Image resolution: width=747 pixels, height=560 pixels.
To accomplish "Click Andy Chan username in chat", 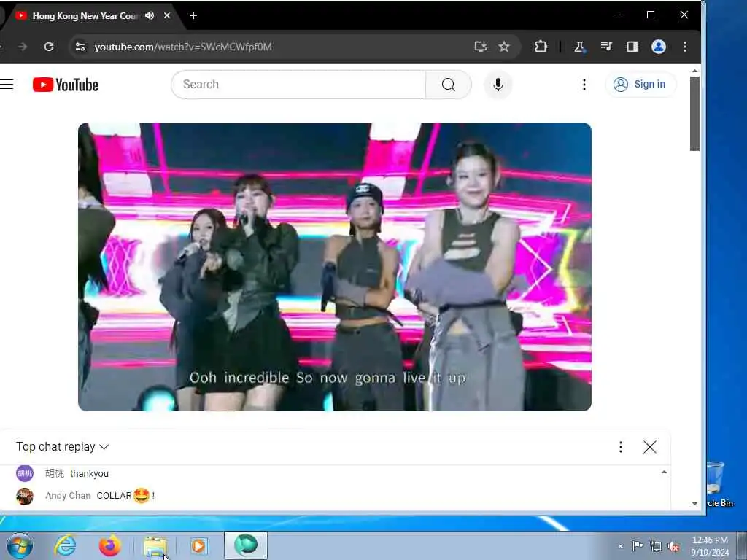I will click(x=68, y=496).
